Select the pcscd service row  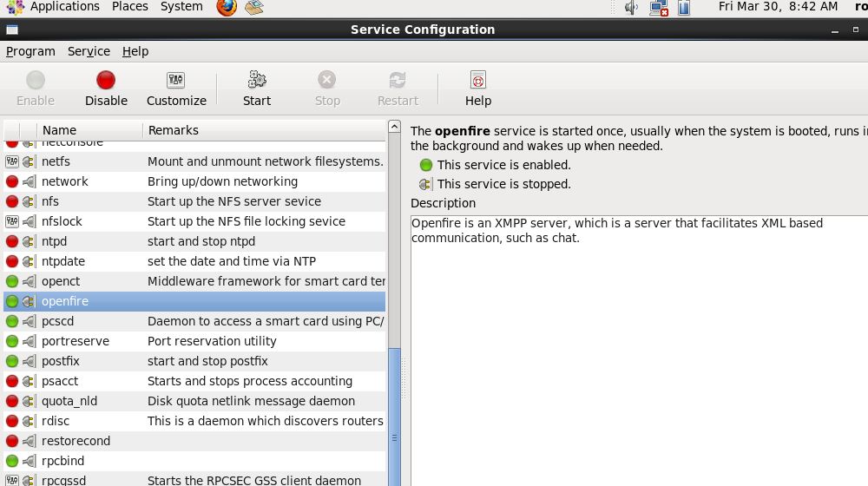click(194, 321)
